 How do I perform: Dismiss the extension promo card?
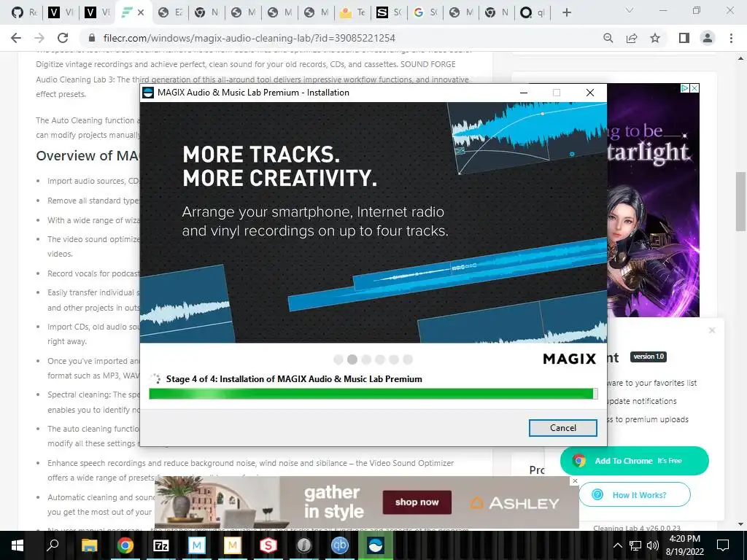[712, 330]
